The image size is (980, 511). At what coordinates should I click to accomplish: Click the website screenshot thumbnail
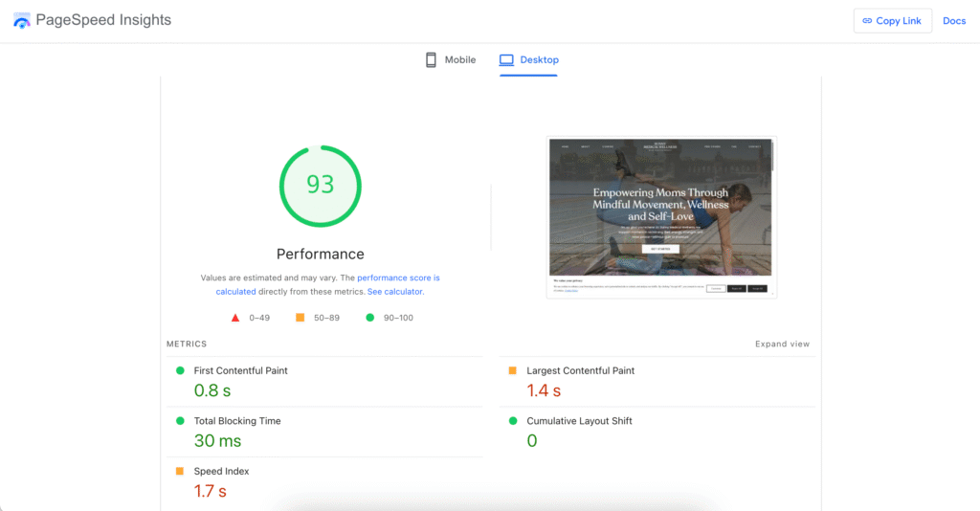tap(661, 217)
